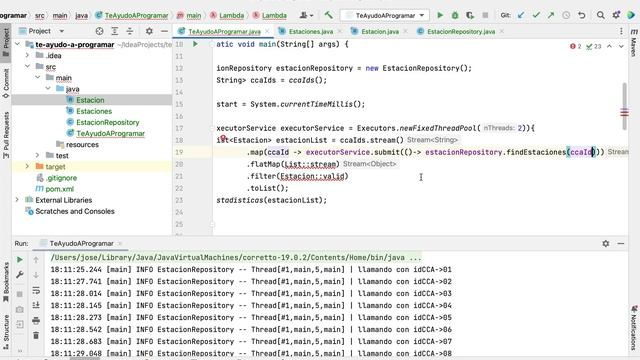Select Estaciones class in project tree

pyautogui.click(x=94, y=111)
